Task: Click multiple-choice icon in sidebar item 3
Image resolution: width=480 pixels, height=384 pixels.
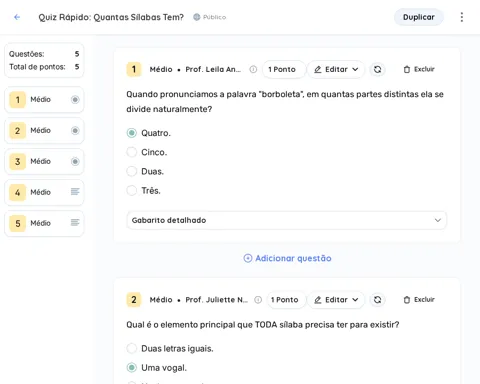Action: [75, 161]
